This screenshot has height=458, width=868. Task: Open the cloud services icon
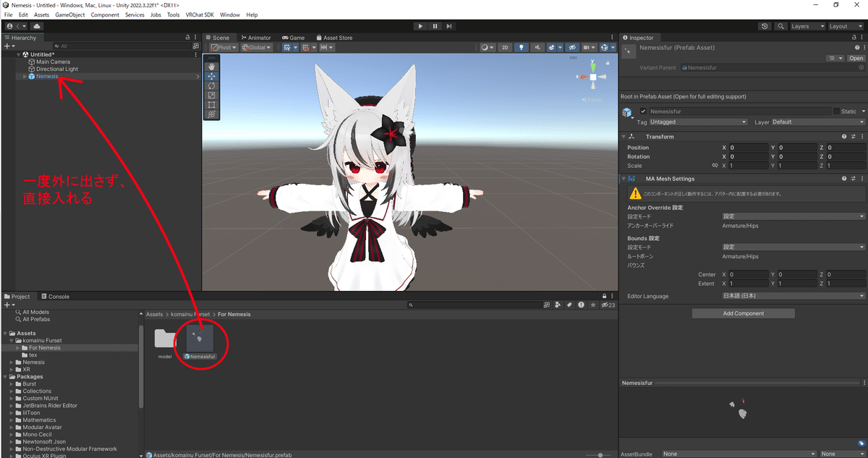tap(37, 26)
